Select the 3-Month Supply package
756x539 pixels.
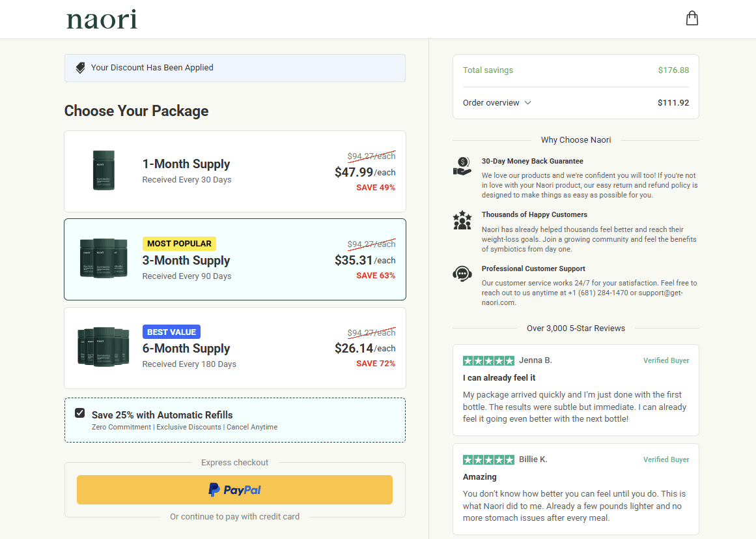click(235, 259)
